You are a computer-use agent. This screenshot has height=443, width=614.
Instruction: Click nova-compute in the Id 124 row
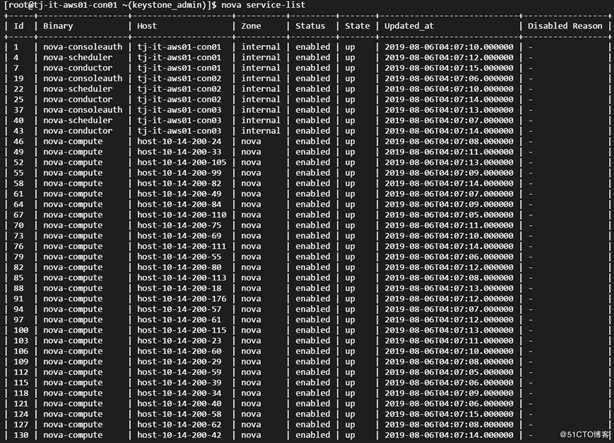click(x=73, y=414)
